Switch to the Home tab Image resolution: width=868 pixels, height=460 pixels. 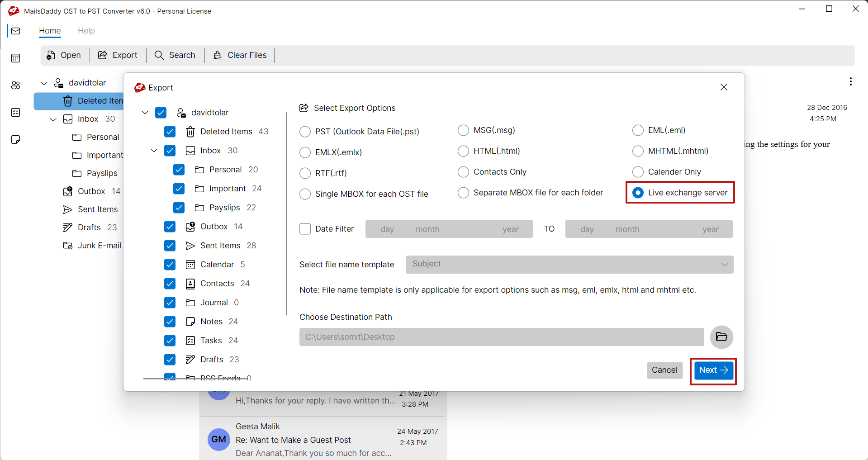[x=50, y=31]
